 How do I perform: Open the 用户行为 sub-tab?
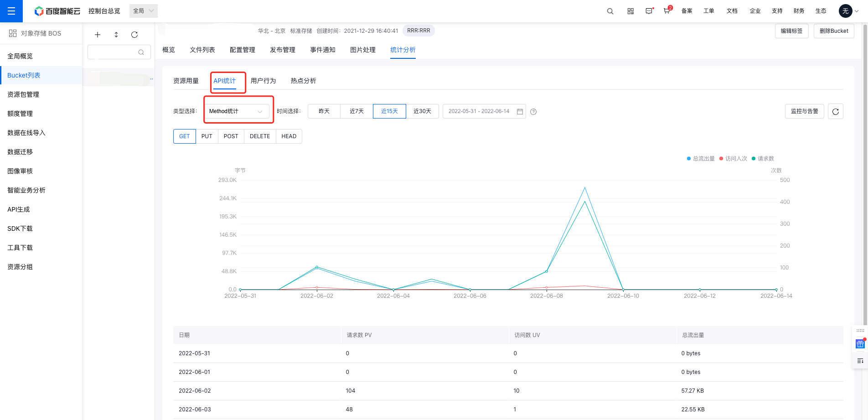263,81
